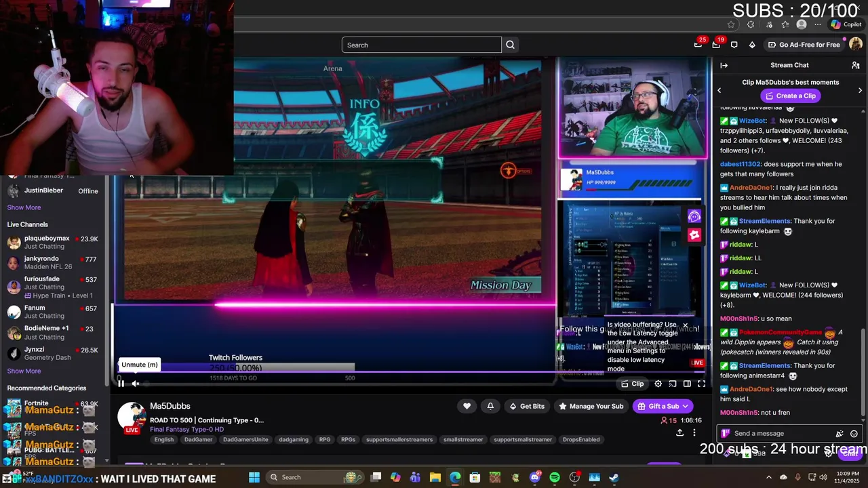Enter fullscreen mode in the player
Image resolution: width=868 pixels, height=488 pixels.
(702, 384)
